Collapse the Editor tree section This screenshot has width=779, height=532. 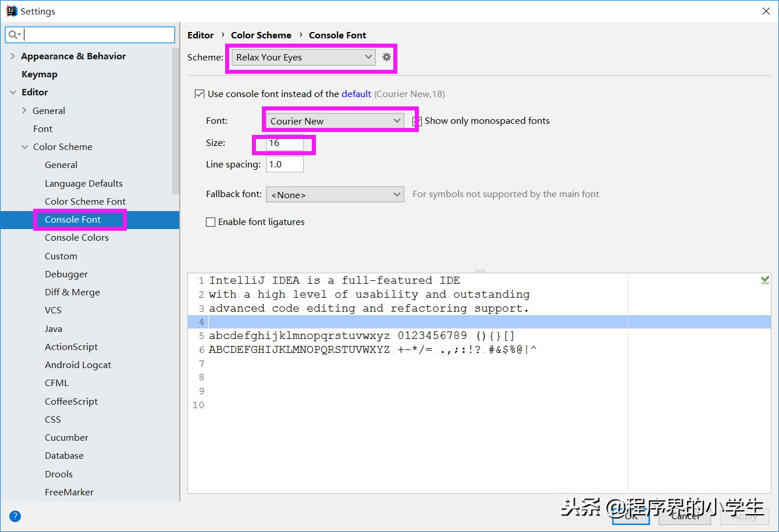(x=13, y=92)
